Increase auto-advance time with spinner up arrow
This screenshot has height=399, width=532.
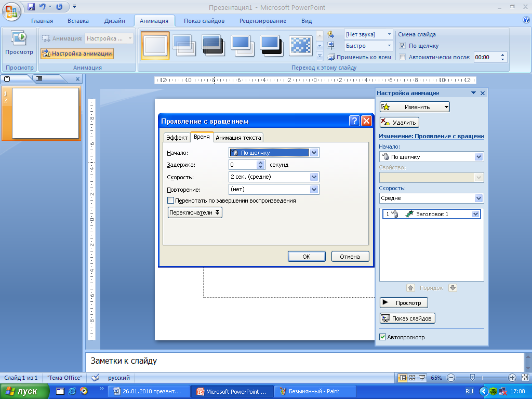[502, 55]
